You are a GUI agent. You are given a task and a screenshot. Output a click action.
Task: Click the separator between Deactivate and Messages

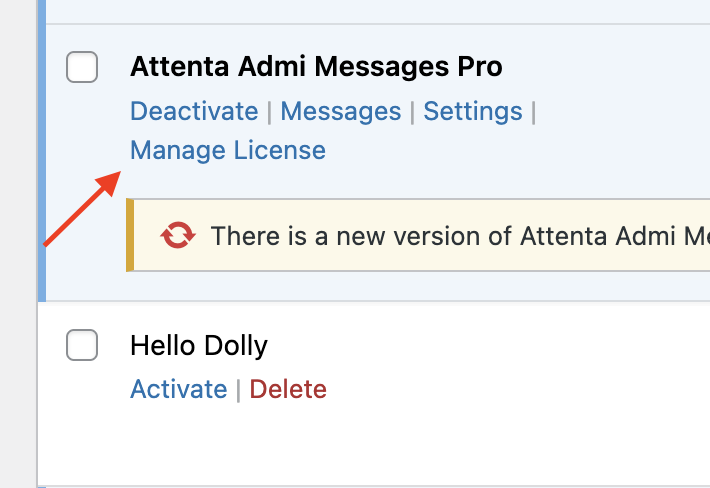point(269,112)
